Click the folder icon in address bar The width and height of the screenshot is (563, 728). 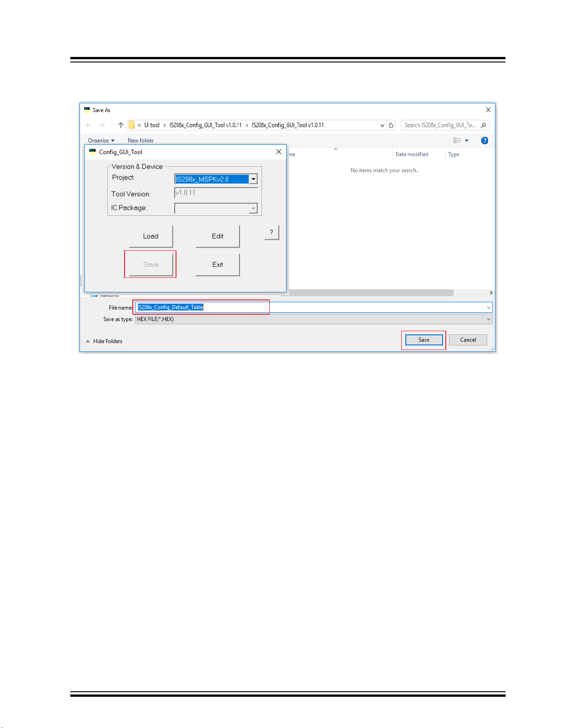pos(131,125)
